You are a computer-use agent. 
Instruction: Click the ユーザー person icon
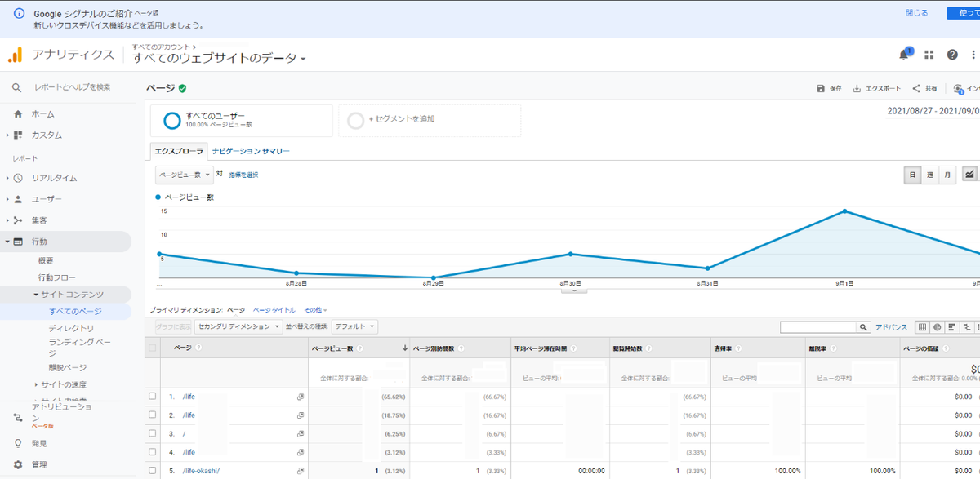[x=18, y=199]
